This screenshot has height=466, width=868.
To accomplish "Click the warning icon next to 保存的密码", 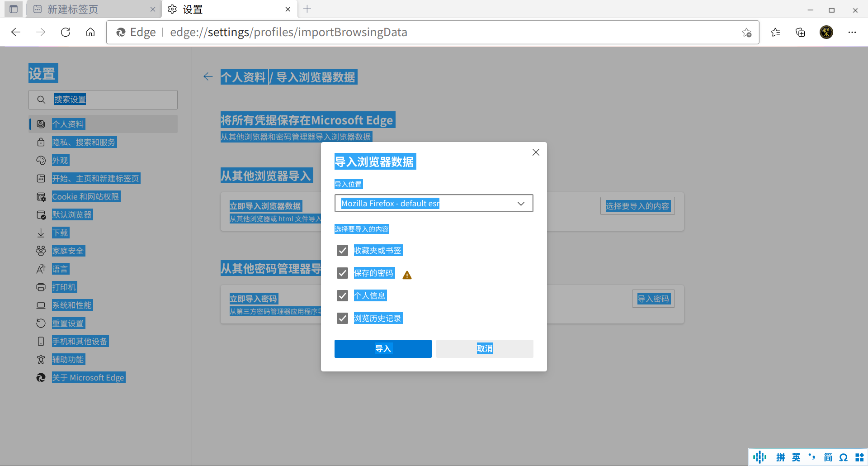I will coord(407,275).
